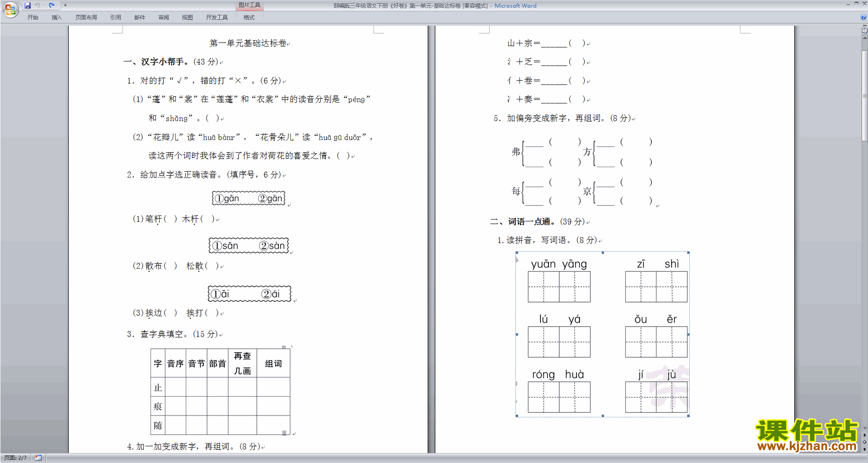Click the yuān yāng writing grid
868x463 pixels.
pyautogui.click(x=559, y=287)
